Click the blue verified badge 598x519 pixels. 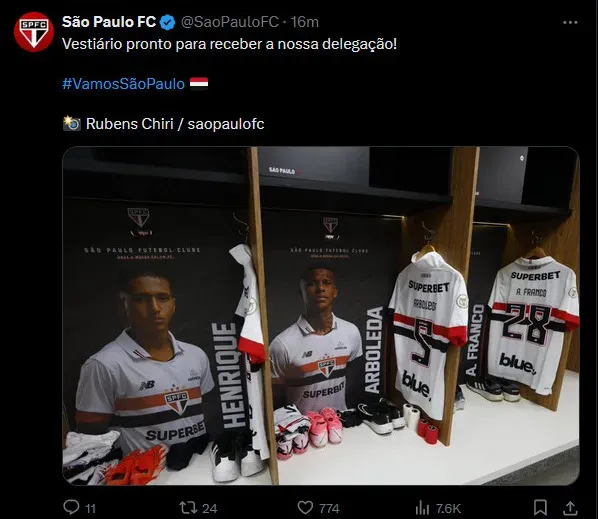point(167,22)
